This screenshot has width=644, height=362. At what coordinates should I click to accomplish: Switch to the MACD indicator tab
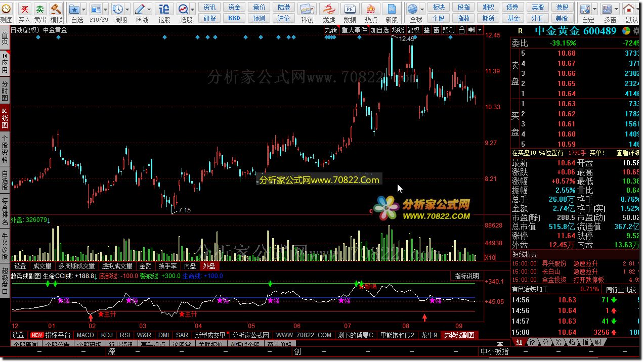[85, 335]
